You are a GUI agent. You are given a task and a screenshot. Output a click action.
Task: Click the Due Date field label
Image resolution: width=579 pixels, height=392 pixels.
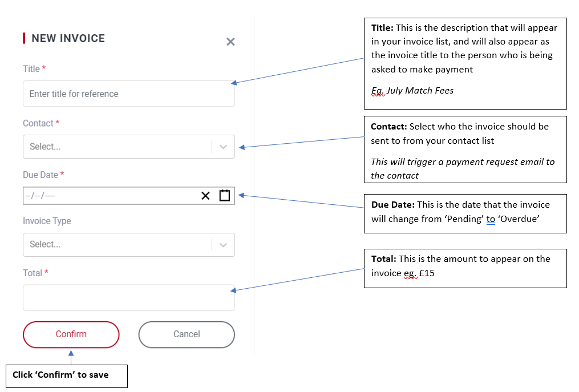(41, 175)
